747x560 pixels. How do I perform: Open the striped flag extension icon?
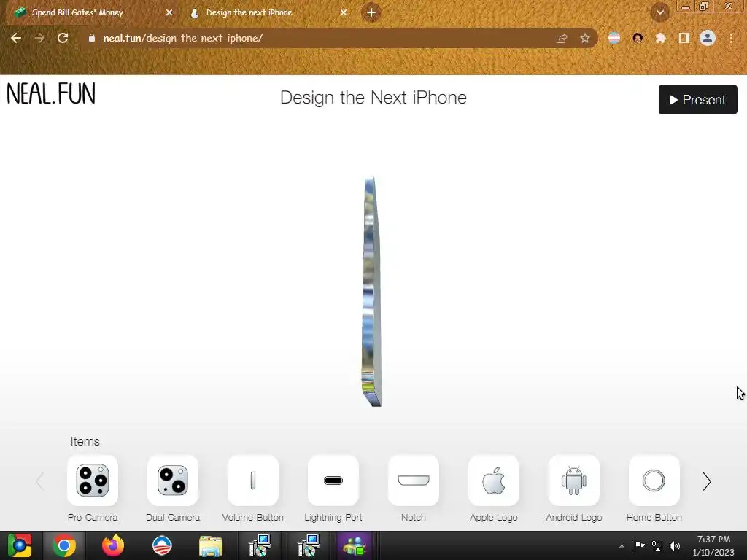pyautogui.click(x=614, y=38)
